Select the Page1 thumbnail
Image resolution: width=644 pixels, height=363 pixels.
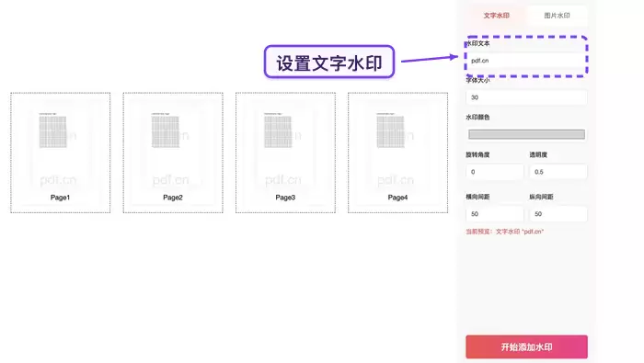61,153
